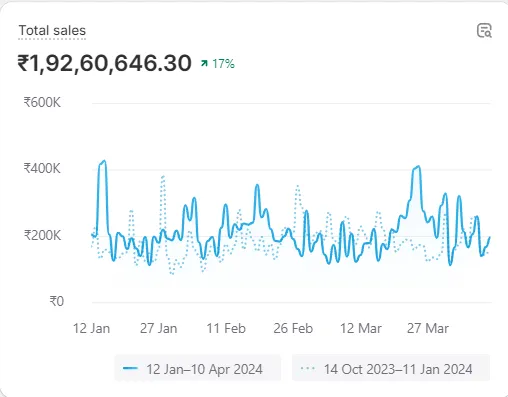This screenshot has width=508, height=397.
Task: Click the ₹200K axis label
Action: [42, 235]
